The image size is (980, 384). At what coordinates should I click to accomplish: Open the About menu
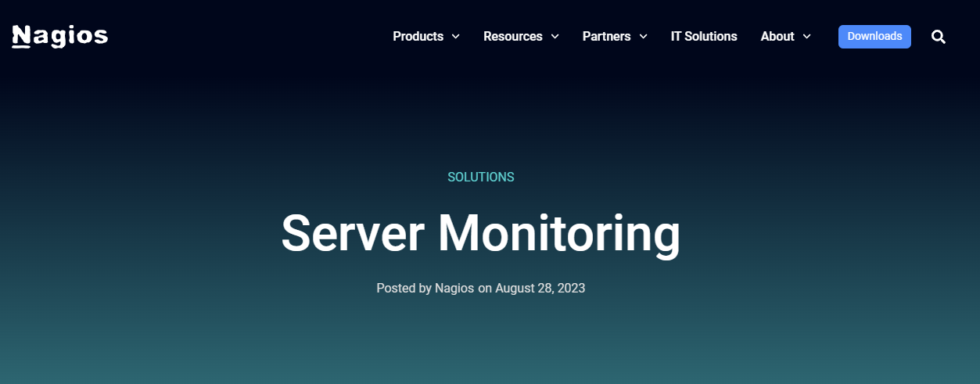coord(777,37)
